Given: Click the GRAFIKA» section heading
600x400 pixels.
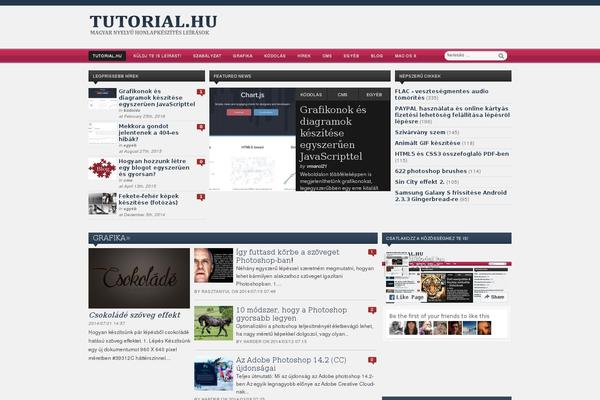Looking at the screenshot, I should click(111, 238).
